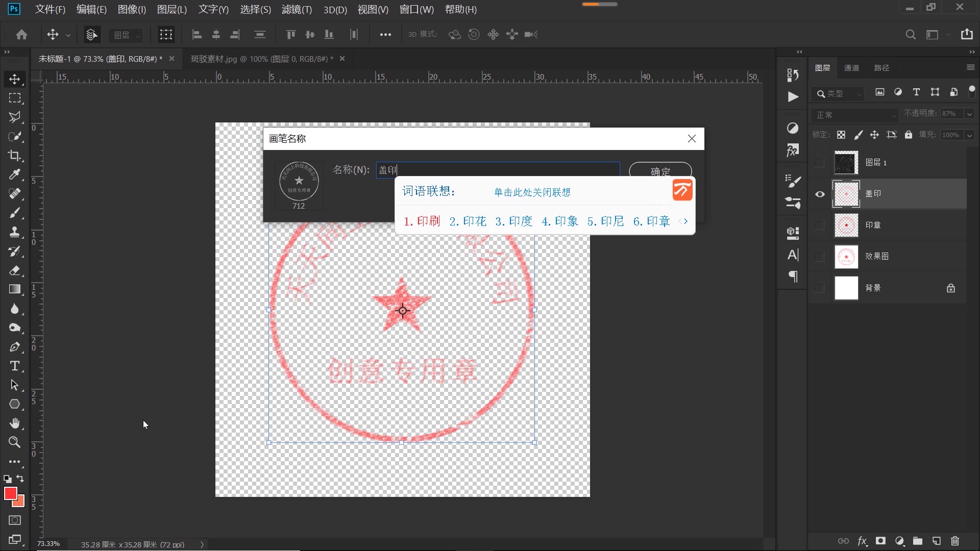The height and width of the screenshot is (551, 980).
Task: Hide the 盖印 layer with its eye toggle
Action: pos(820,194)
